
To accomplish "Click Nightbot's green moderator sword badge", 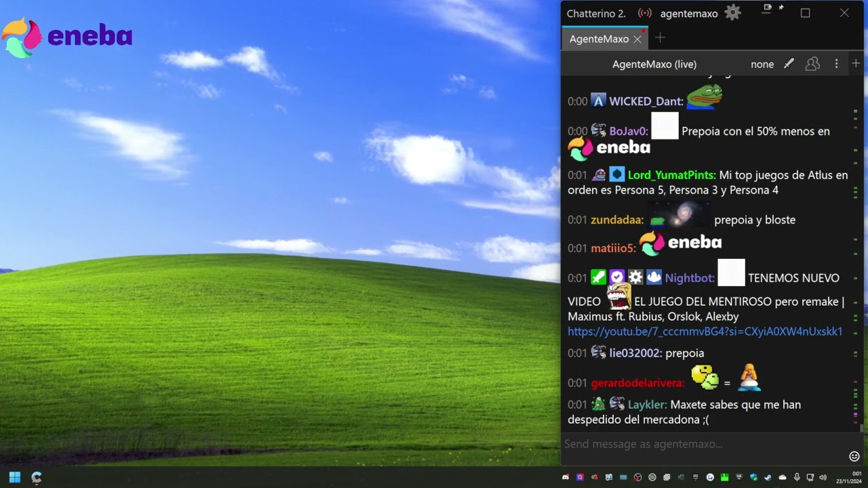I will coord(598,277).
